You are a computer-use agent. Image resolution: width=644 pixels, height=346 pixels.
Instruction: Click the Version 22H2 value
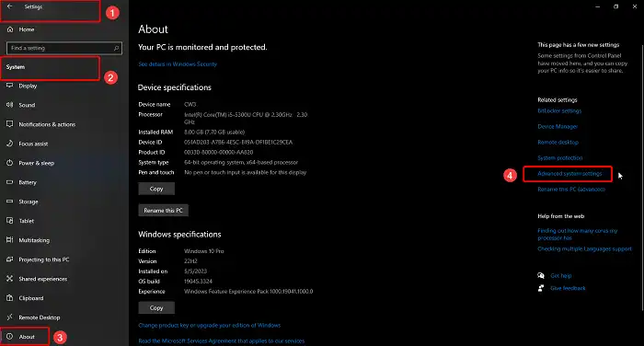coord(190,261)
